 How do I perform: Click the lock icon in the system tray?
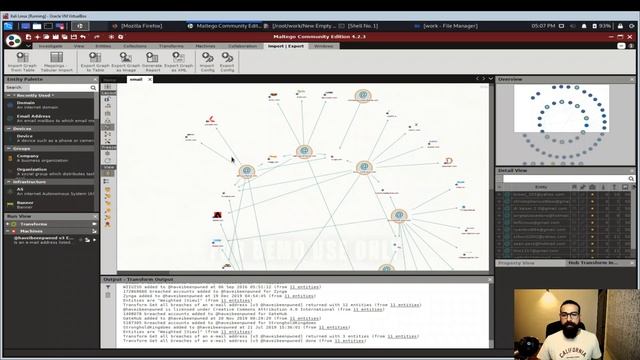620,26
